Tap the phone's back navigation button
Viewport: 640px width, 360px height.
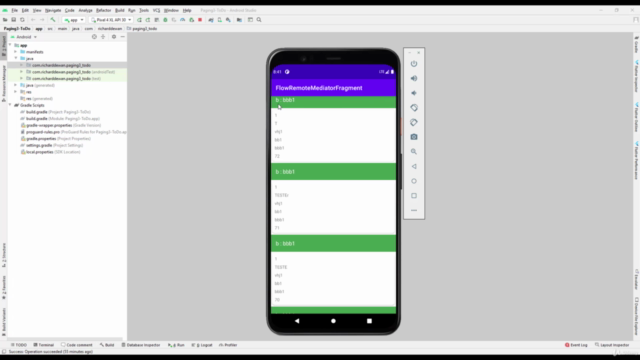click(x=297, y=321)
